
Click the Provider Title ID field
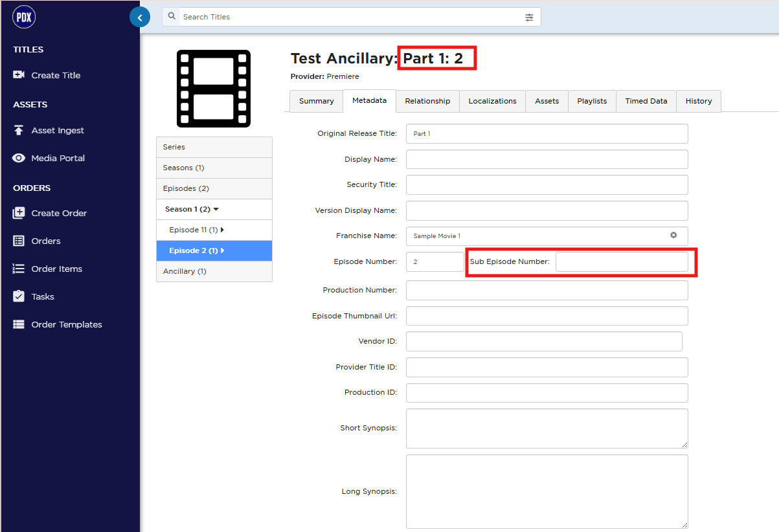tap(547, 367)
